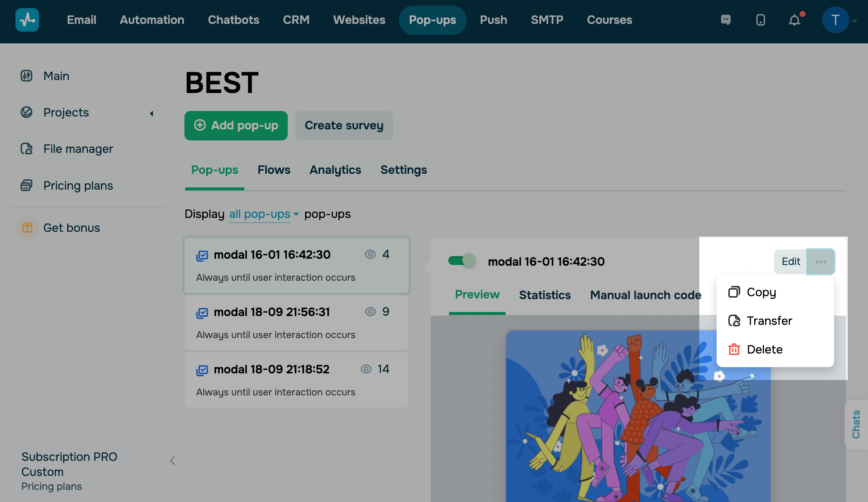
Task: Open the notifications bell icon
Action: pyautogui.click(x=794, y=20)
